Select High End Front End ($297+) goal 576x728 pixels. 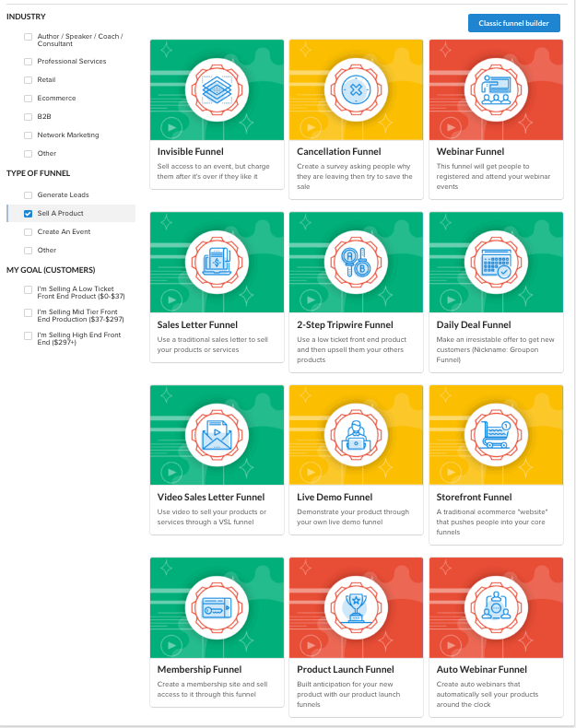(29, 335)
